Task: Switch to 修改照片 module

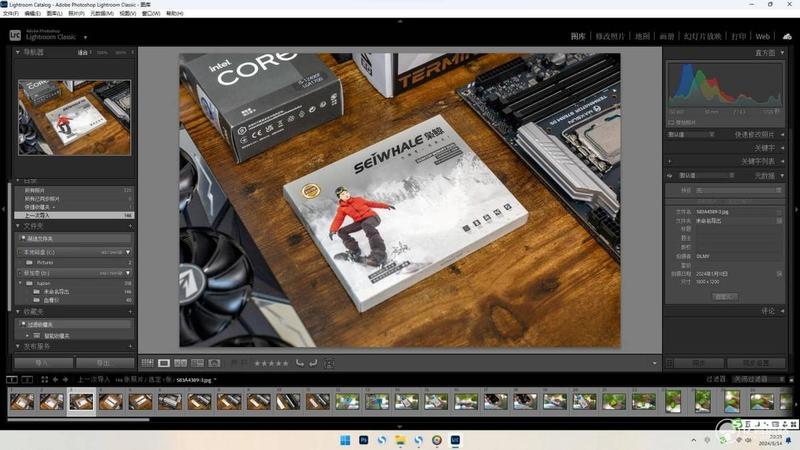Action: [x=610, y=36]
